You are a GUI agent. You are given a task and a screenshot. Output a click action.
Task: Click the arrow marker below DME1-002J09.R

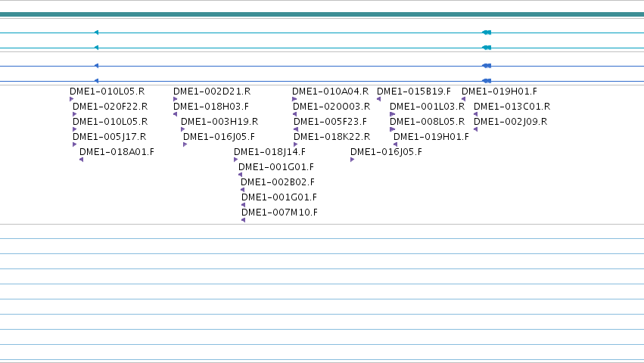475,129
